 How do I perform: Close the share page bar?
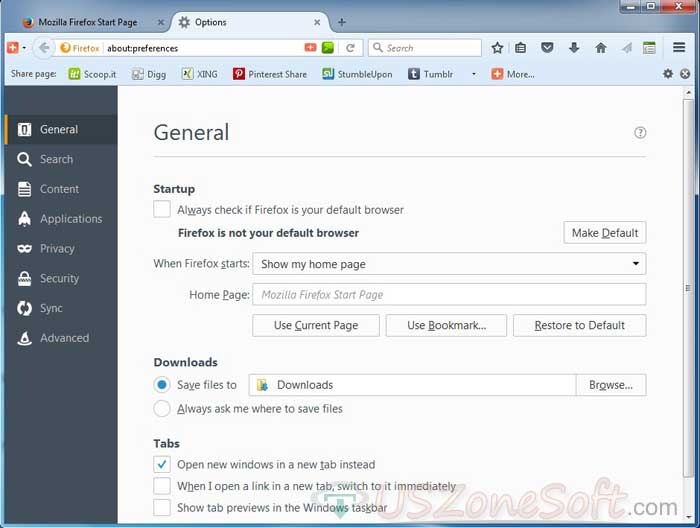(x=685, y=74)
